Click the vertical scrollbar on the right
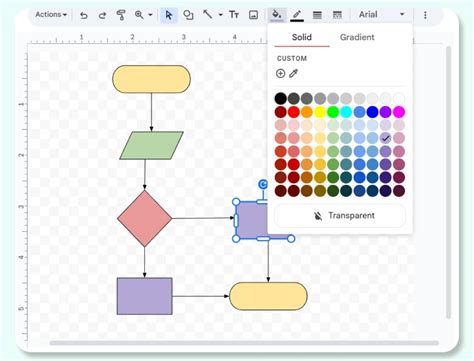The width and height of the screenshot is (474, 361). 448,183
